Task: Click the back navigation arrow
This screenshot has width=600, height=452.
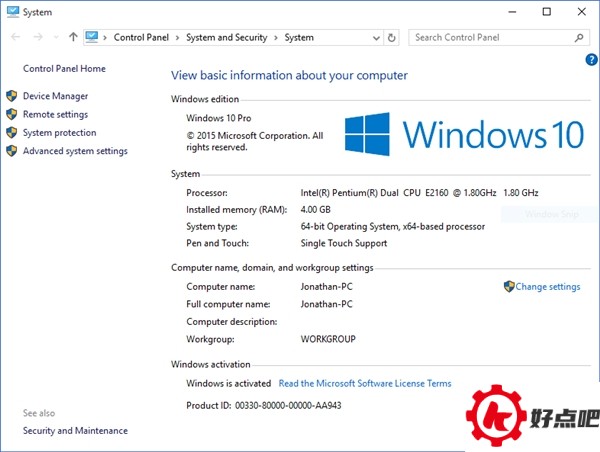Action: point(16,37)
